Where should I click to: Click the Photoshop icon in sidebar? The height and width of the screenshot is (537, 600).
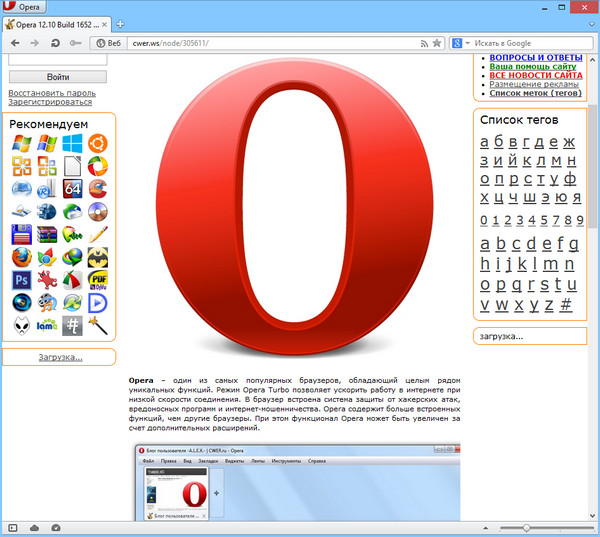(21, 279)
